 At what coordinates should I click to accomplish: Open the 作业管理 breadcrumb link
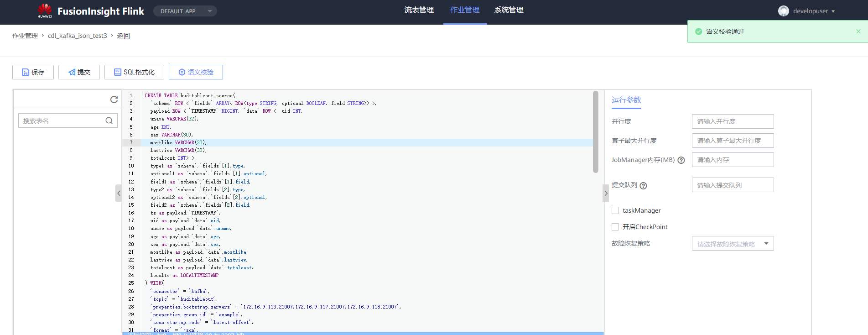(x=25, y=36)
